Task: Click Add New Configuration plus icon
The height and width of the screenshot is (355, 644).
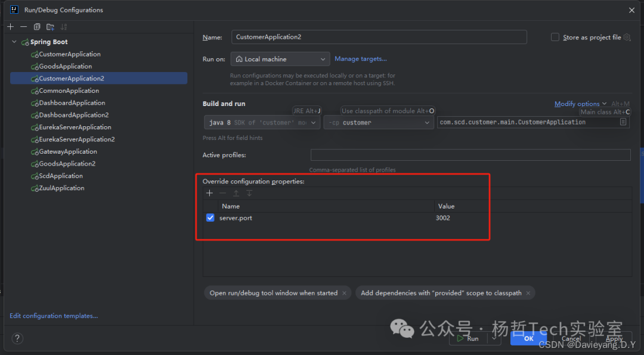Action: [10, 27]
